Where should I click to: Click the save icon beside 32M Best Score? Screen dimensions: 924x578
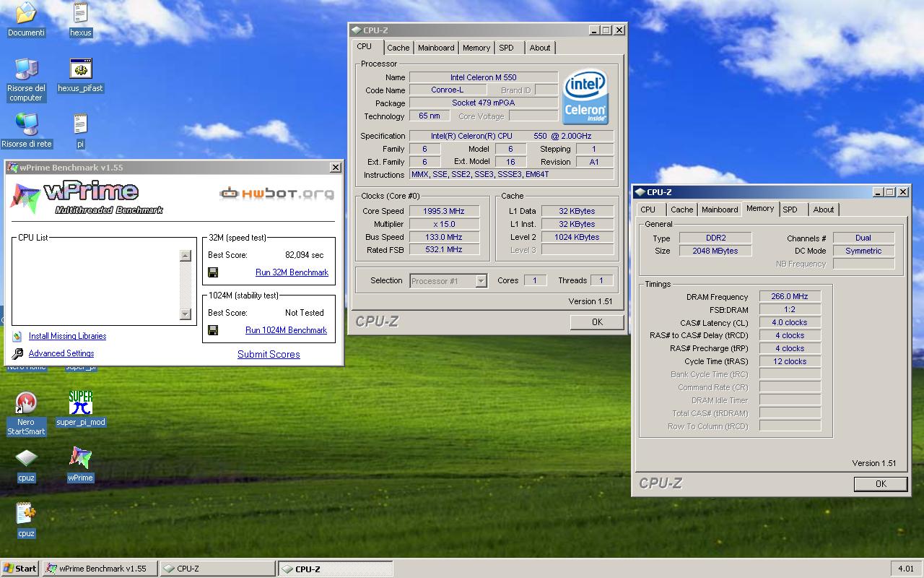point(213,272)
